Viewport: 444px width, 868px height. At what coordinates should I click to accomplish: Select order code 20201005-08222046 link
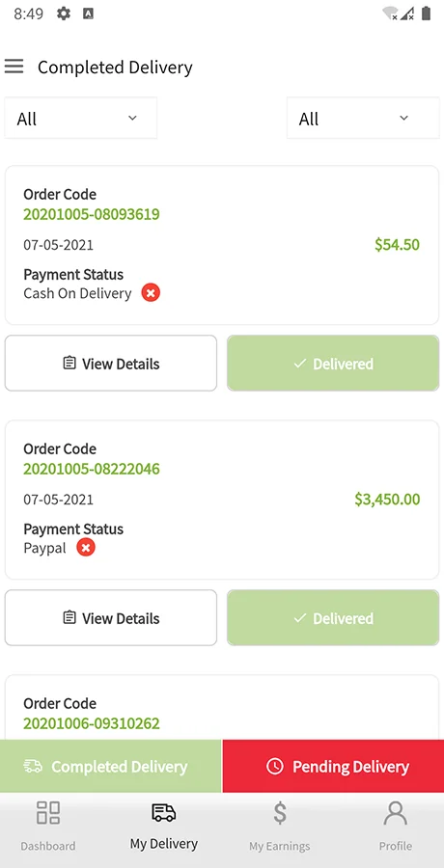coord(92,469)
